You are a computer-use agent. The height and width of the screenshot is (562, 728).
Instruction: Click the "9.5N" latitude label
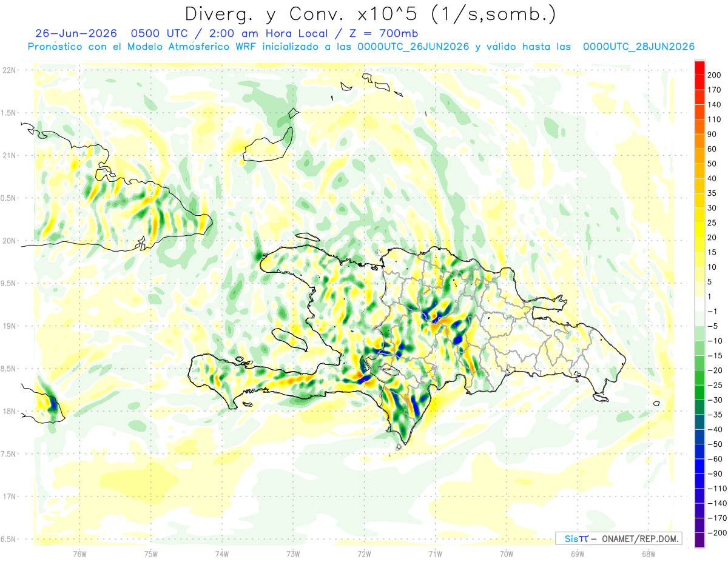coord(8,283)
